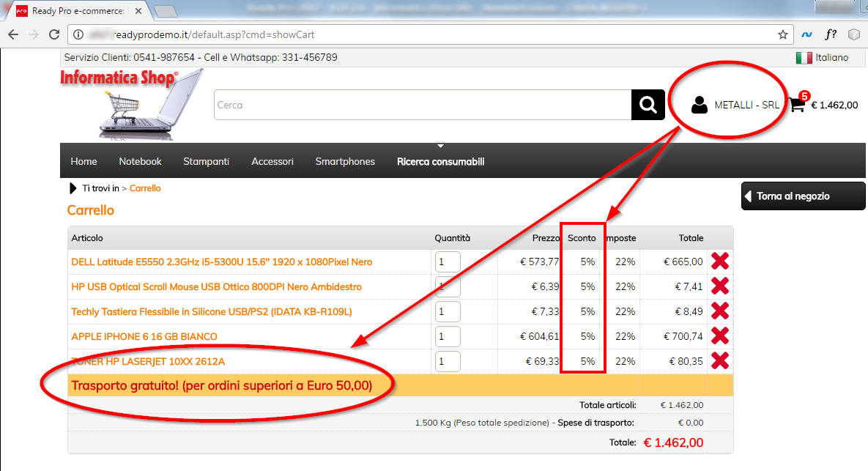Remove Techly Tastiera Flessibile from cart

coord(719,311)
